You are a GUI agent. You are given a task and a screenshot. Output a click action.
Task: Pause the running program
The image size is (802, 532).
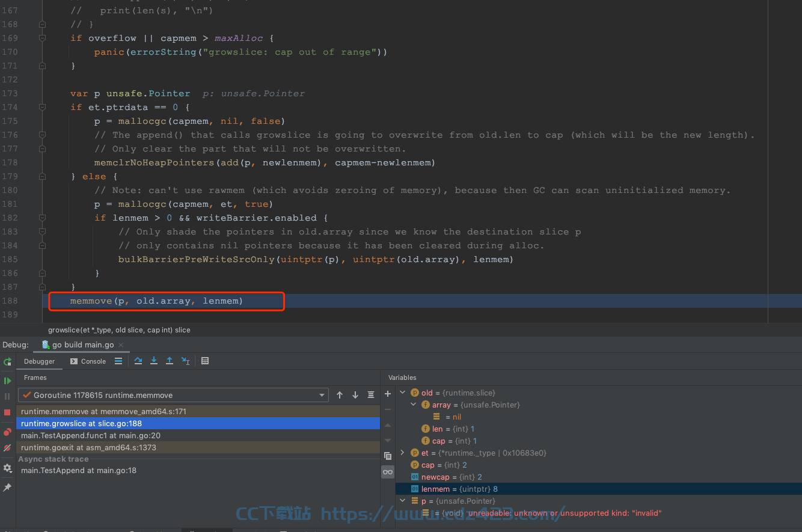tap(7, 396)
